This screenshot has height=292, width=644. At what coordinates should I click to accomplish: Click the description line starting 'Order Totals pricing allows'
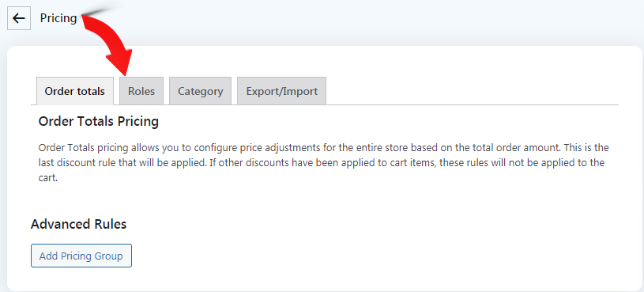(324, 148)
